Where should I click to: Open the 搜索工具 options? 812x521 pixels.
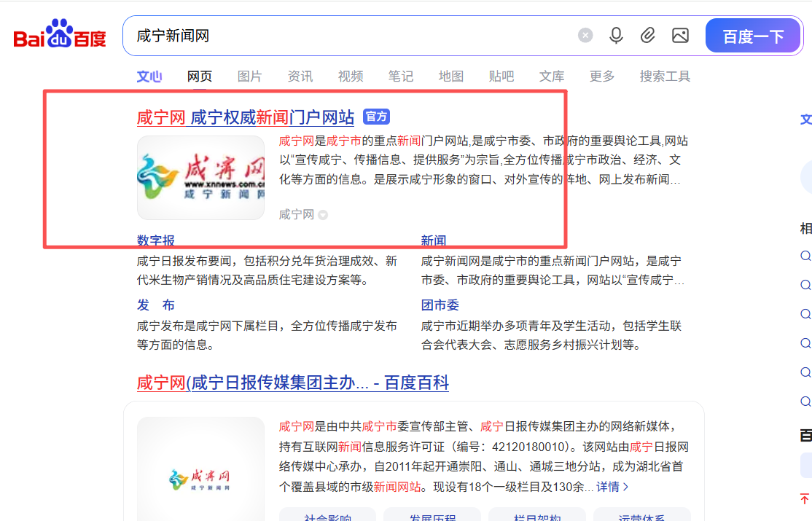664,76
